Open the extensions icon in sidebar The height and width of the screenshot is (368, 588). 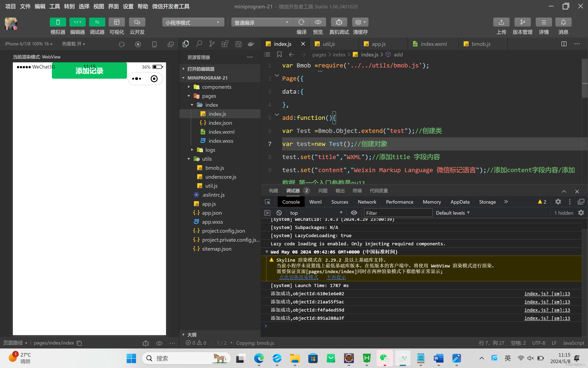225,44
